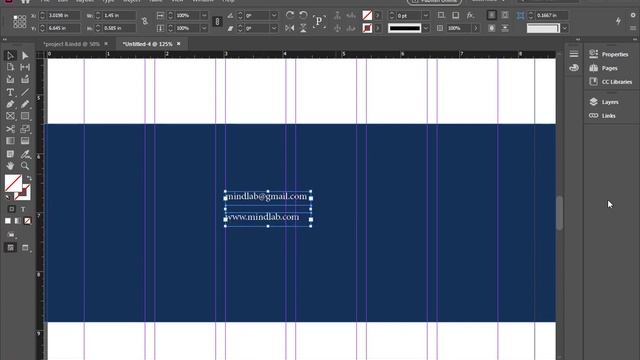Image resolution: width=640 pixels, height=360 pixels.
Task: Open rotation angle dropdown
Action: 274,16
